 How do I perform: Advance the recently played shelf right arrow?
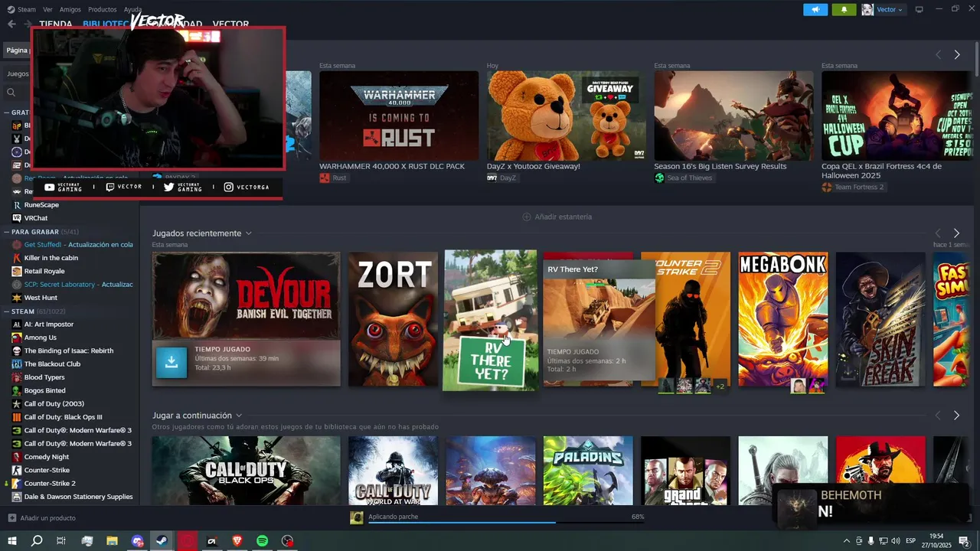[956, 233]
